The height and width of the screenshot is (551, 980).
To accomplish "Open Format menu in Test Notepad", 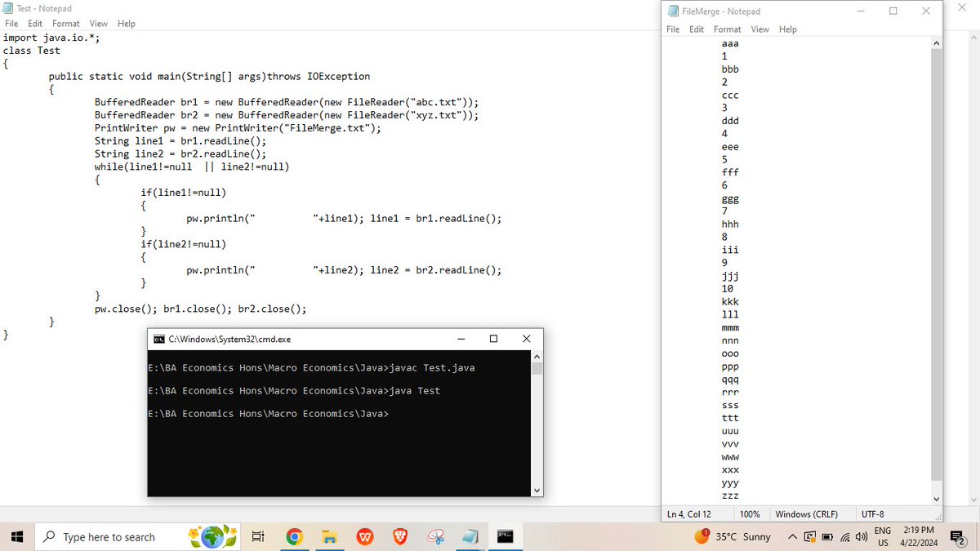I will click(66, 24).
